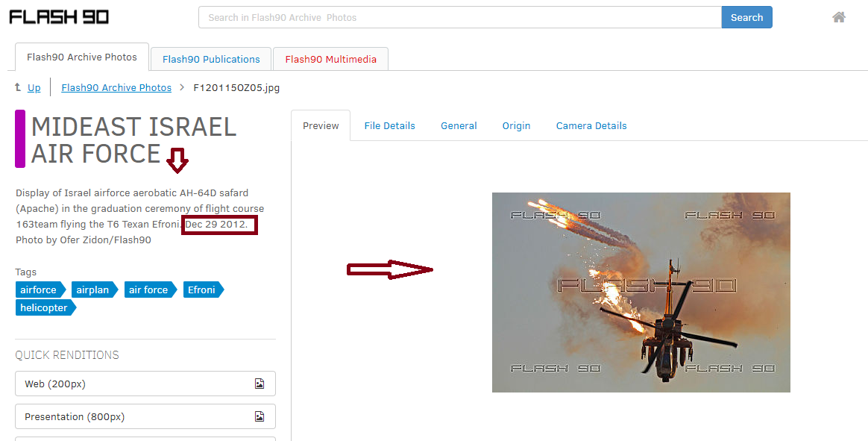Click the breadcrumb chevron before the file name
The width and height of the screenshot is (868, 441).
coord(181,87)
